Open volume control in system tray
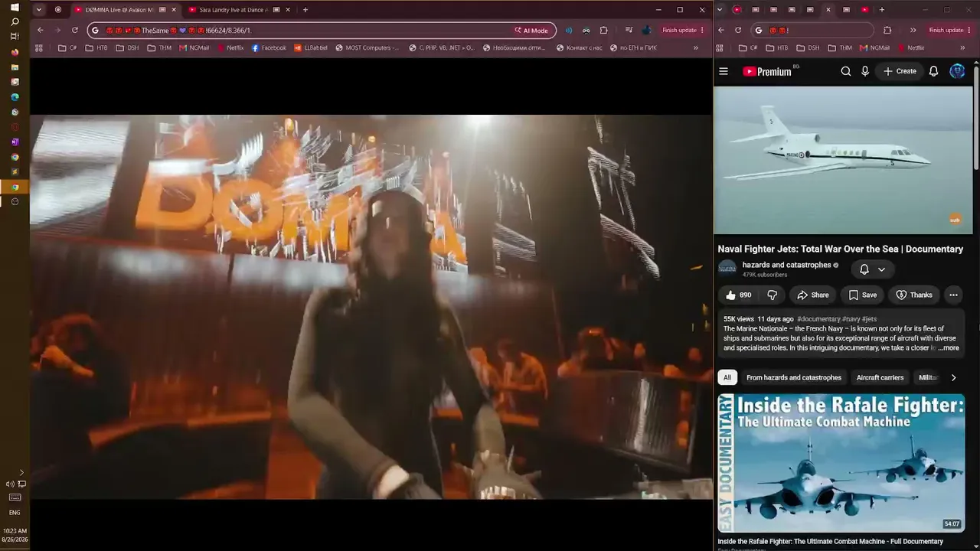This screenshot has width=980, height=551. [9, 484]
